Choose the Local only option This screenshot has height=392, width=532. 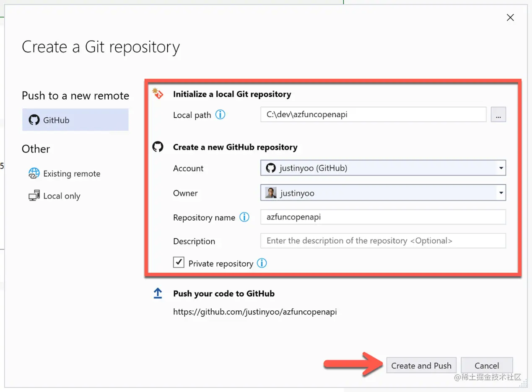pos(54,196)
